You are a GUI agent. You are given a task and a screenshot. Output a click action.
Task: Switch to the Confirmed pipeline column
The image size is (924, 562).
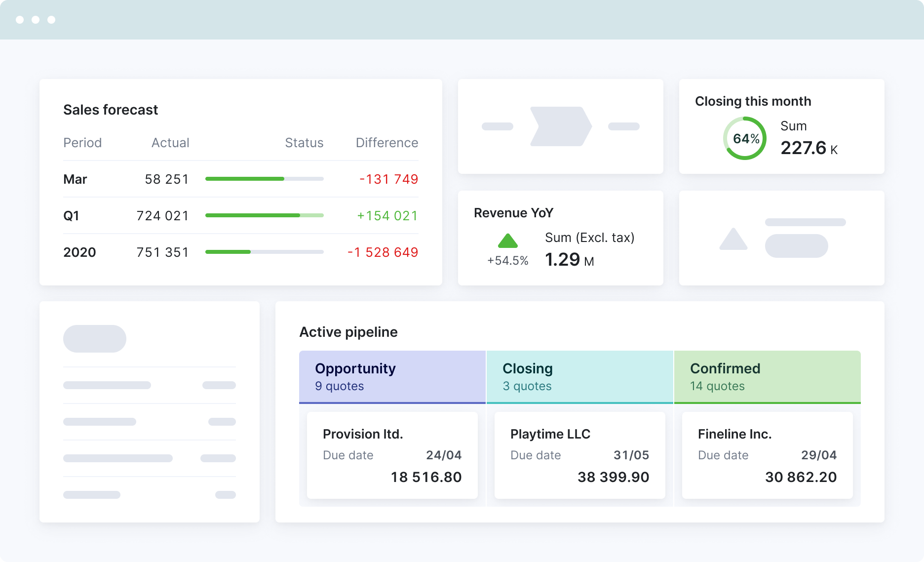pyautogui.click(x=767, y=376)
